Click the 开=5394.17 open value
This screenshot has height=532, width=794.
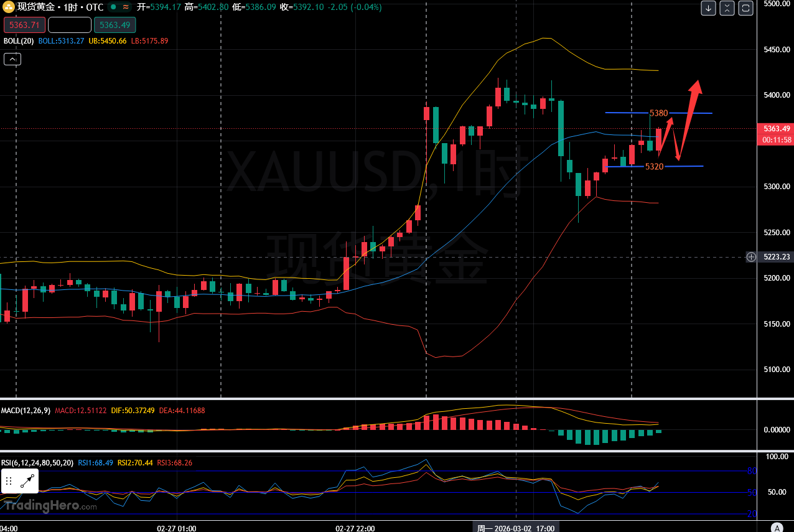[x=159, y=7]
